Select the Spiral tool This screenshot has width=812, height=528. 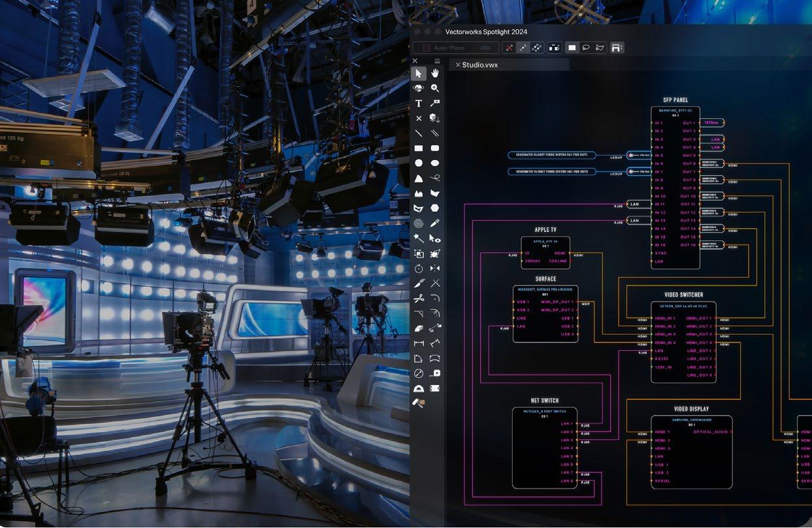(x=419, y=223)
